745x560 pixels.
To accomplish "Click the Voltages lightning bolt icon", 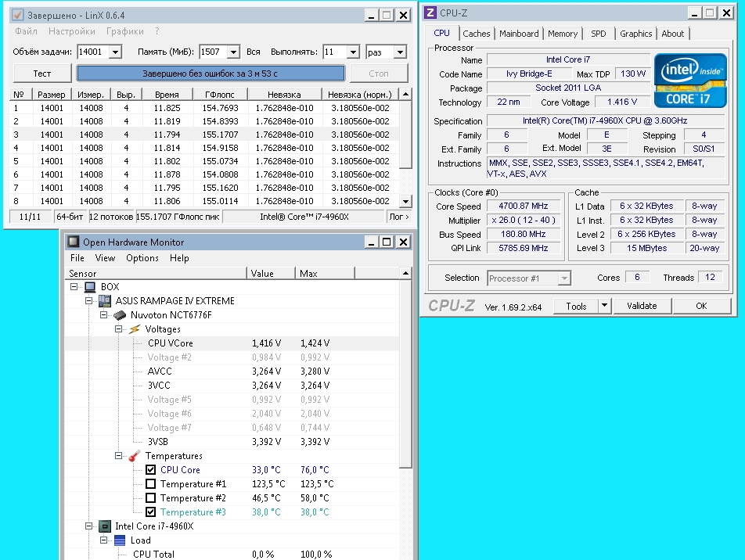I will (135, 329).
